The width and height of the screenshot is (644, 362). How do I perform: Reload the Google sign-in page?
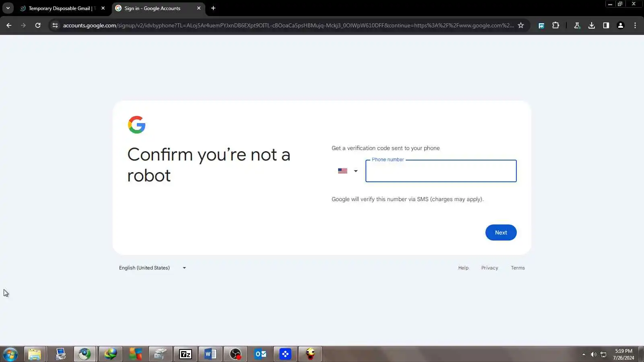tap(38, 25)
